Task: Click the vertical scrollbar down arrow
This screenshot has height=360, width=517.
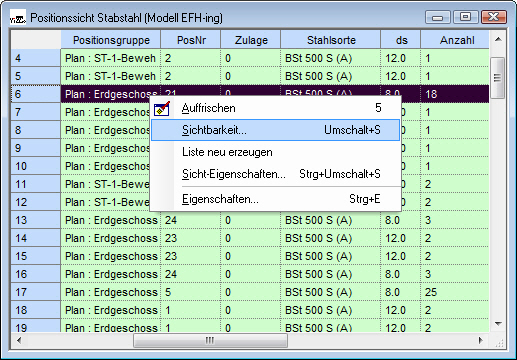Action: (x=498, y=323)
